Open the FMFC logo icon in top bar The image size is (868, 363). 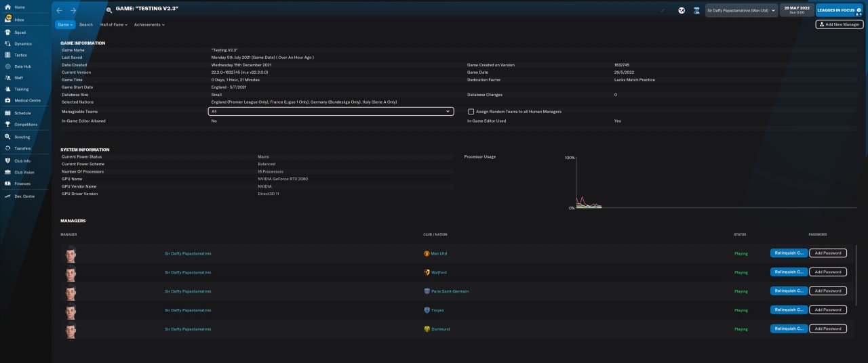[696, 11]
